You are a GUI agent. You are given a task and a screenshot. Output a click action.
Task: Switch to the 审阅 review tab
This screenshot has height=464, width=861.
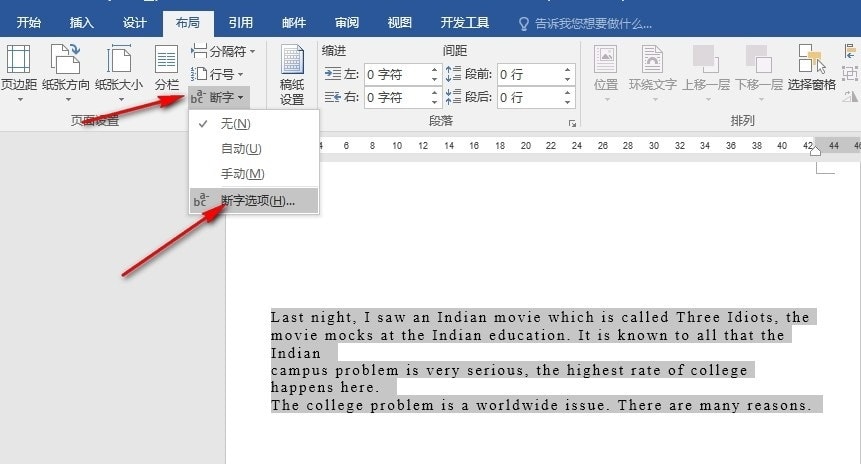click(347, 22)
